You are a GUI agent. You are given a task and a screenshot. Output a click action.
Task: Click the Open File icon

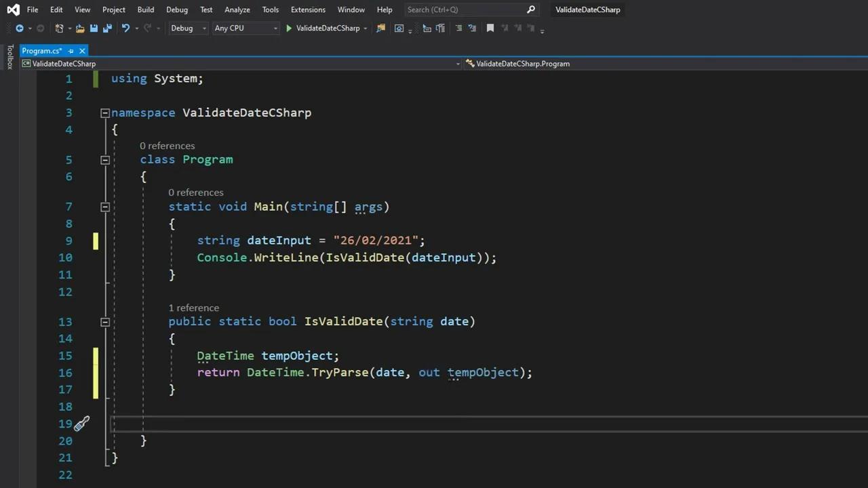79,28
